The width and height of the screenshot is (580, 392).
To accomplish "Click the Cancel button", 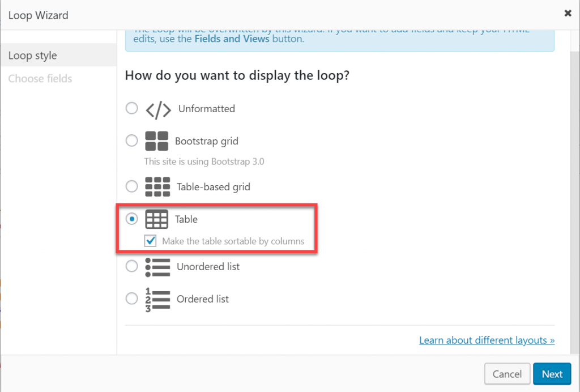I will point(507,374).
